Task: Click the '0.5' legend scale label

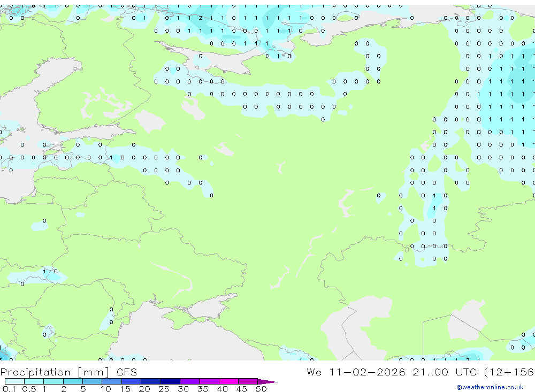Action: point(29,389)
